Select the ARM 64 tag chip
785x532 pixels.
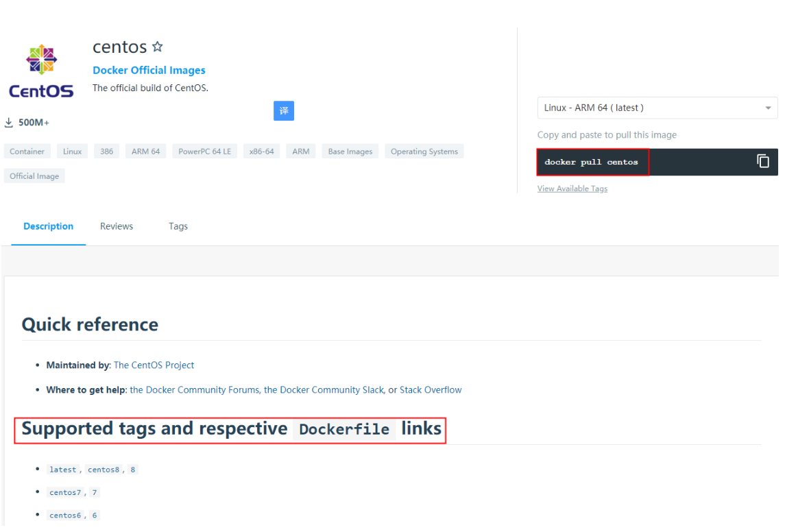(145, 151)
